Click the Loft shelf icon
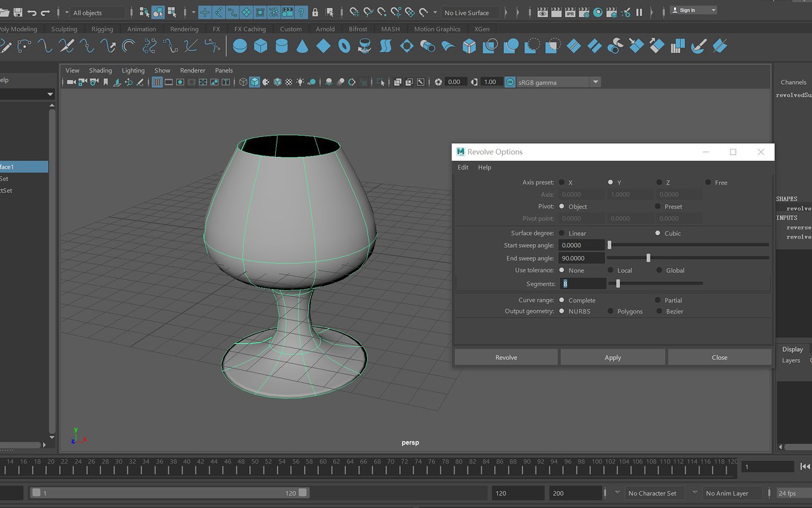Viewport: 812px width, 508px height. 386,46
